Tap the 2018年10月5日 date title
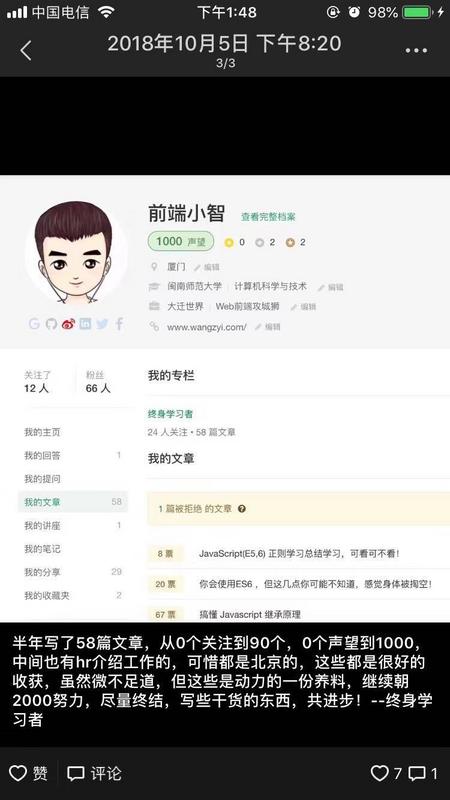 point(224,43)
